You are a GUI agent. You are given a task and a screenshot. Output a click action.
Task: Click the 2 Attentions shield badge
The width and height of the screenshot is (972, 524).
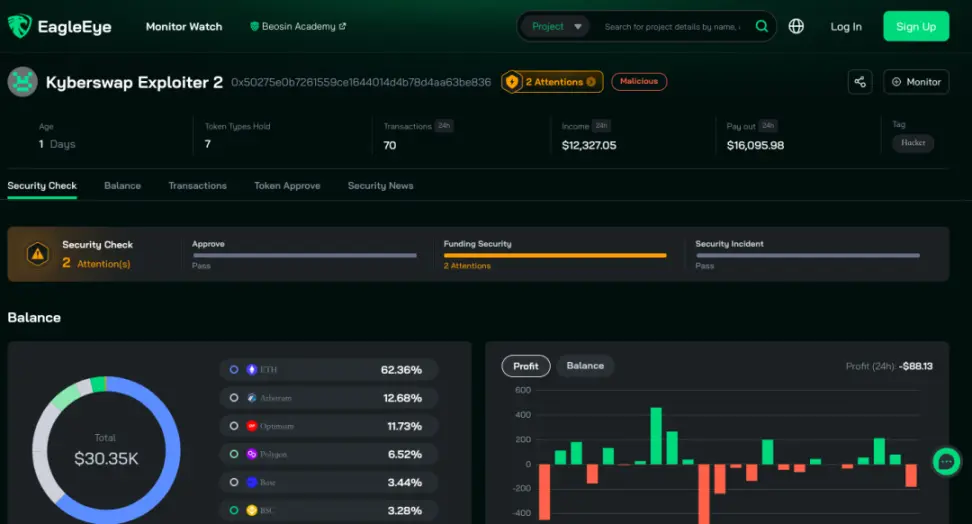(552, 82)
